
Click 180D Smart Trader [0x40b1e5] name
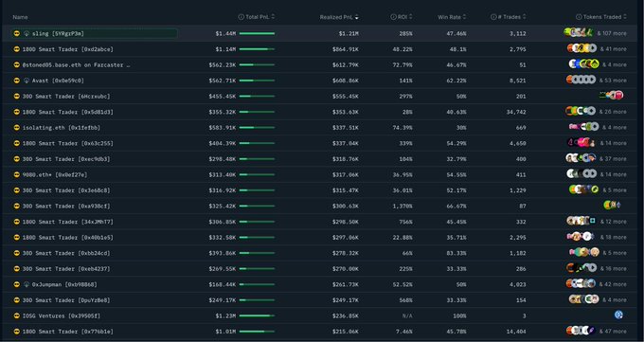[x=68, y=238]
